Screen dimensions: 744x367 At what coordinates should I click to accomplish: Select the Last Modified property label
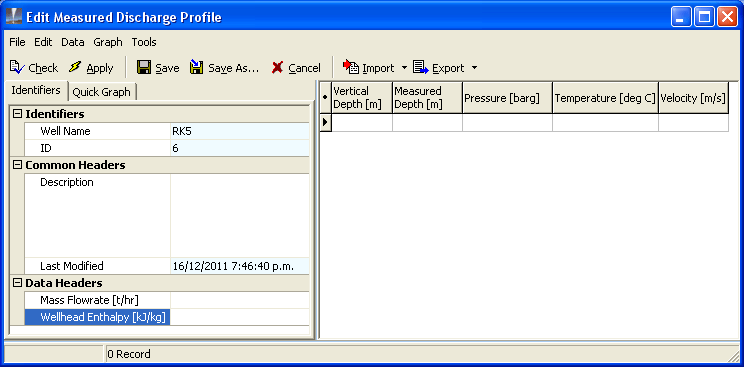point(72,266)
